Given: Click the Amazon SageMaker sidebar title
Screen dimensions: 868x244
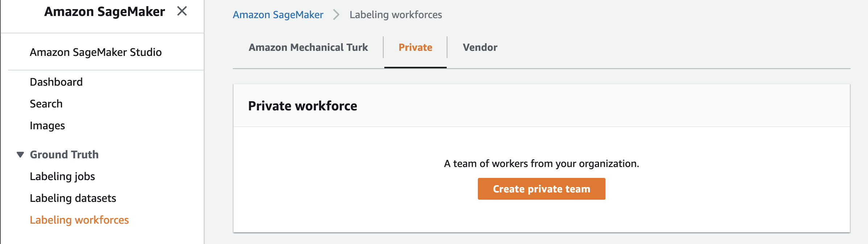Looking at the screenshot, I should 104,12.
